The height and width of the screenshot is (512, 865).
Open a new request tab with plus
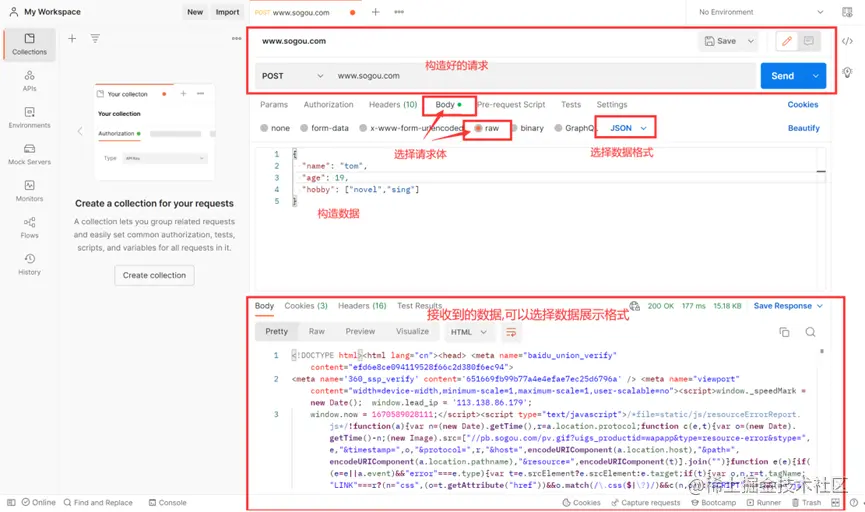click(375, 12)
